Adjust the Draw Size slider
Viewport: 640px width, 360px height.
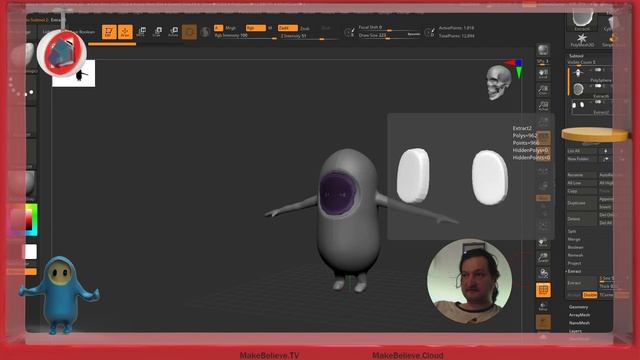point(389,36)
